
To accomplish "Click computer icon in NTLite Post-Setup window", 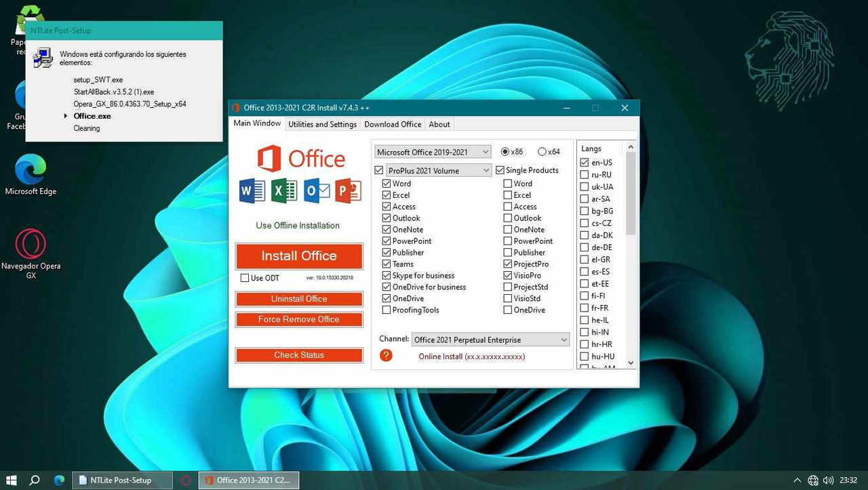I will pos(43,58).
